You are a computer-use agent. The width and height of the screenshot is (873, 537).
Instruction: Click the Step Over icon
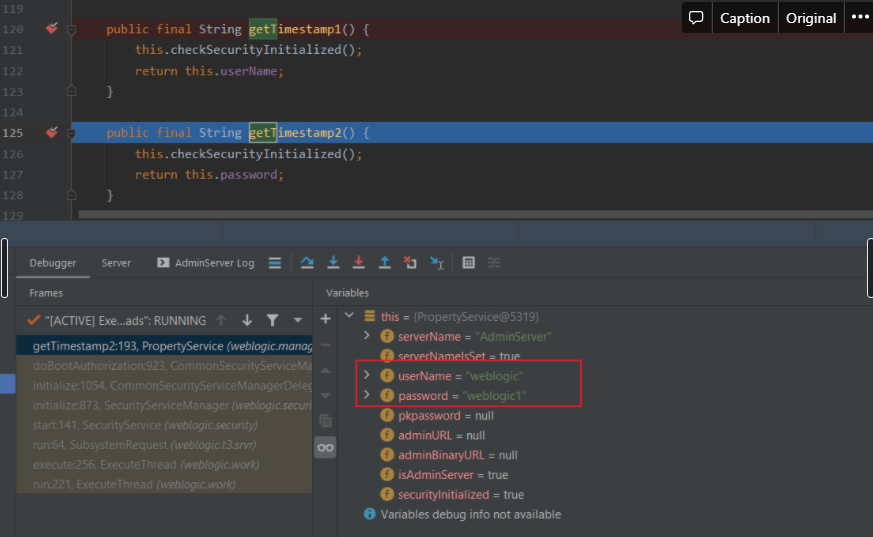(307, 263)
